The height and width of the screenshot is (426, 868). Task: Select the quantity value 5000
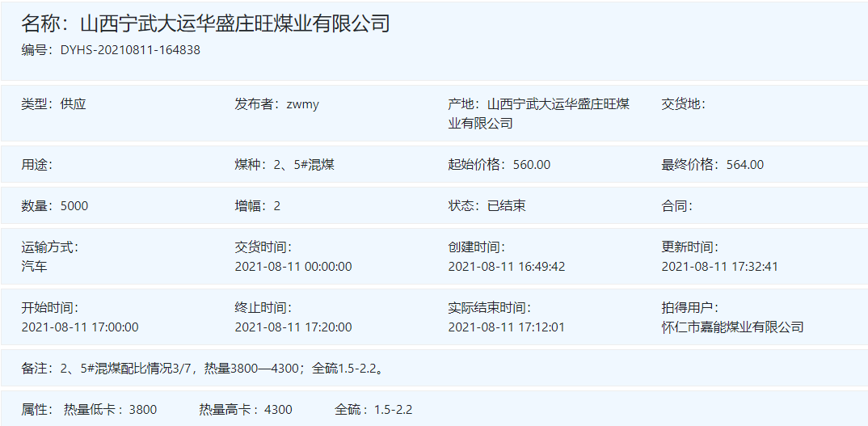point(74,206)
